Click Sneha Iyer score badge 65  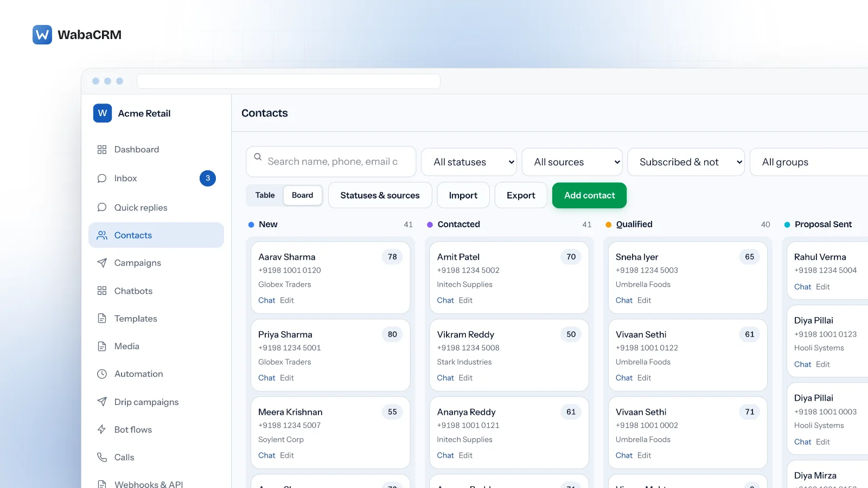[750, 257]
